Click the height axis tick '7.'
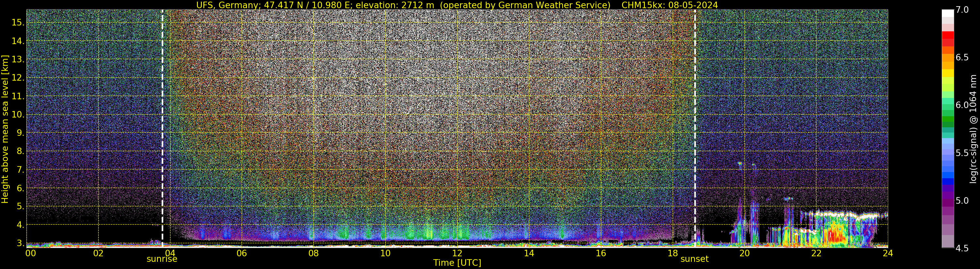The image size is (980, 269). [x=20, y=170]
